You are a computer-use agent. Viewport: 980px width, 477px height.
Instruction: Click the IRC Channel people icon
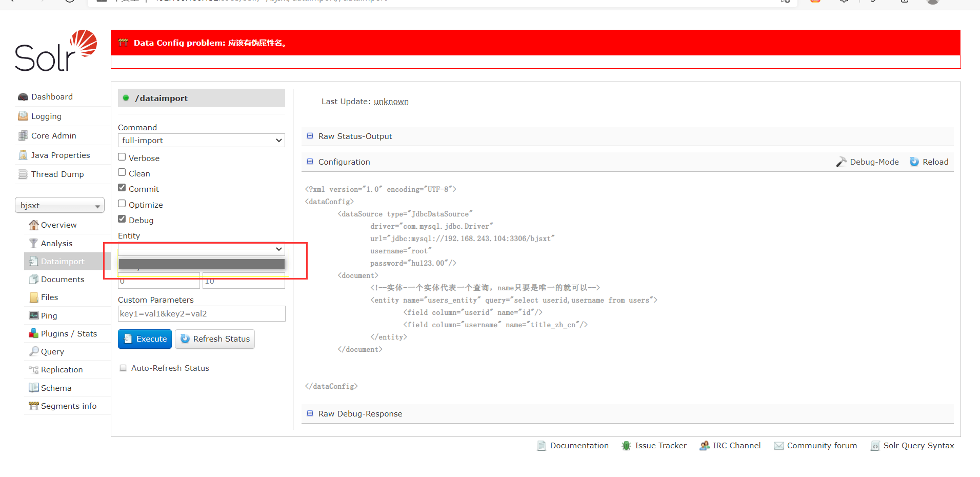tap(704, 446)
